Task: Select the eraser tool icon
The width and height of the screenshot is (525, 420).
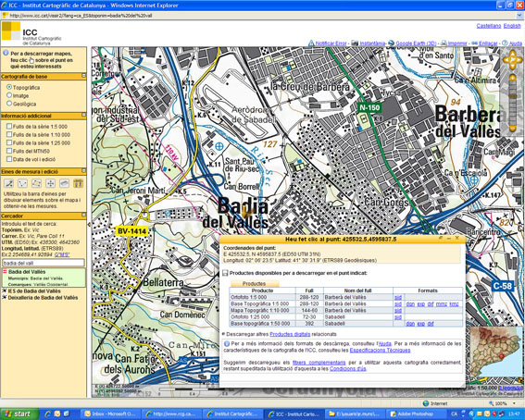Action: coord(64,183)
